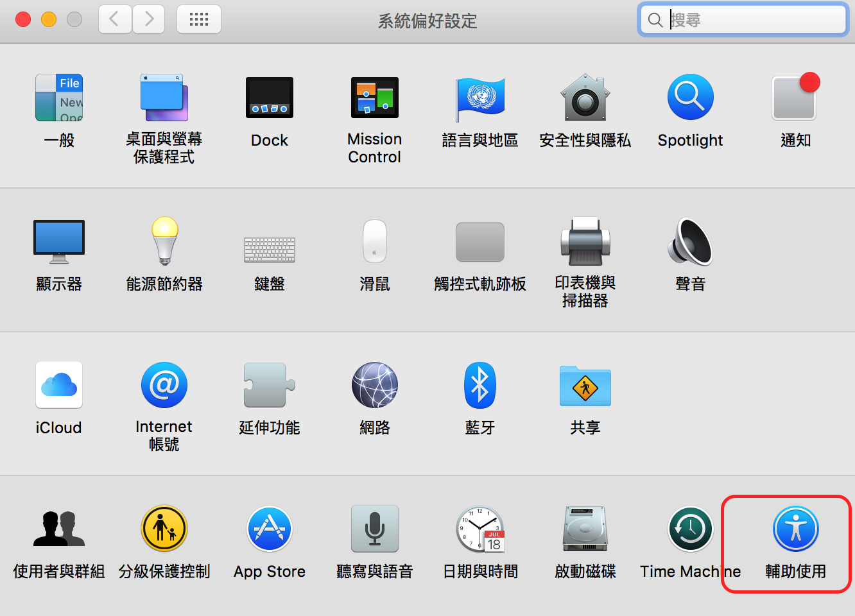Minimize the 系統偏好設定 window
Viewport: 855px width, 616px height.
coord(49,19)
